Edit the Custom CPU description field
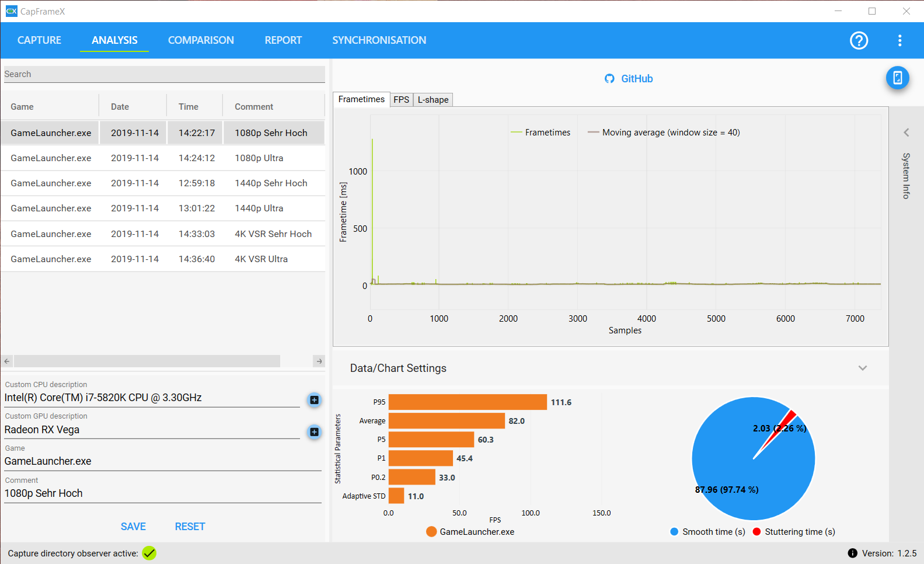This screenshot has width=924, height=564. click(152, 398)
